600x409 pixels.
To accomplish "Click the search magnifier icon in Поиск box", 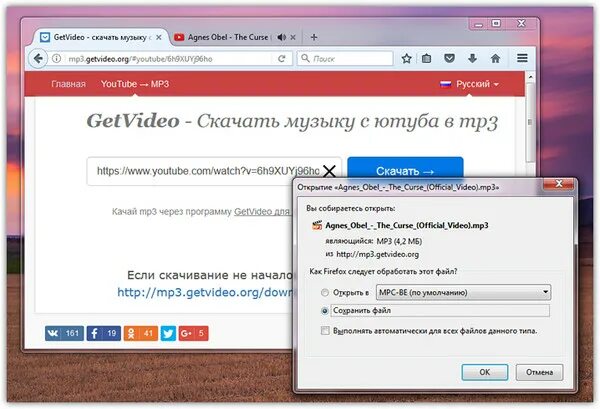I will pos(305,58).
